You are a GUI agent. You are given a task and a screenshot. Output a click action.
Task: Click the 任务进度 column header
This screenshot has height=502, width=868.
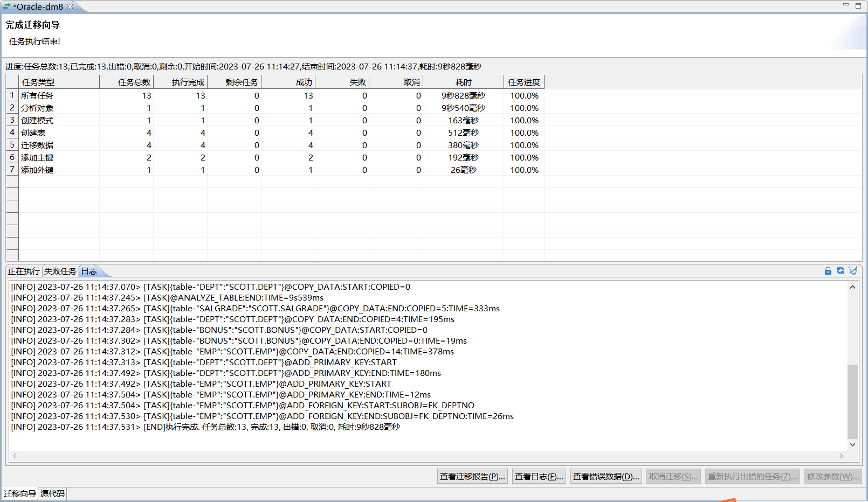524,82
